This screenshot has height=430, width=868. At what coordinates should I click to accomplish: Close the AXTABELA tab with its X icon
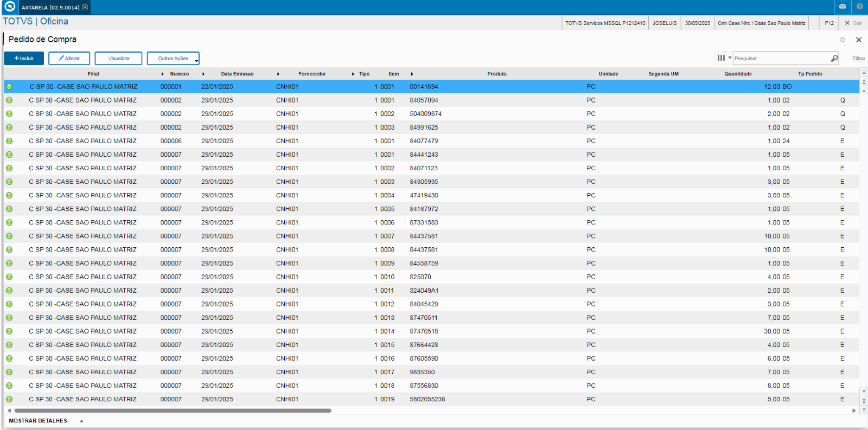coord(85,8)
